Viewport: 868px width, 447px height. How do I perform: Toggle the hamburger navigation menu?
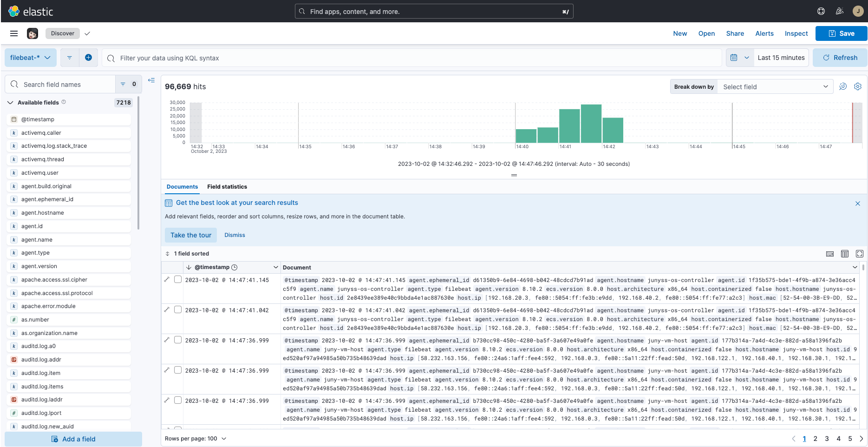14,33
